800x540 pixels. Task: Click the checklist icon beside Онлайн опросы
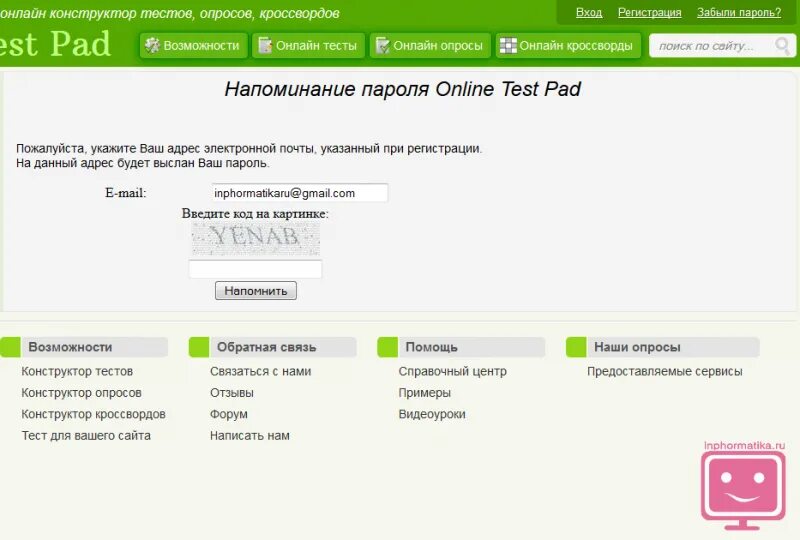[x=382, y=45]
